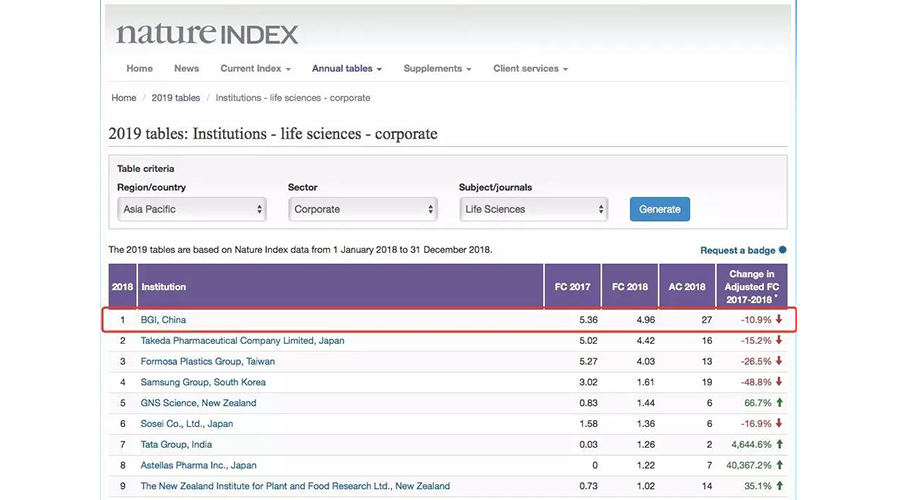Click the 66.7% value in GNS Science row
The image size is (900, 500).
click(x=758, y=402)
